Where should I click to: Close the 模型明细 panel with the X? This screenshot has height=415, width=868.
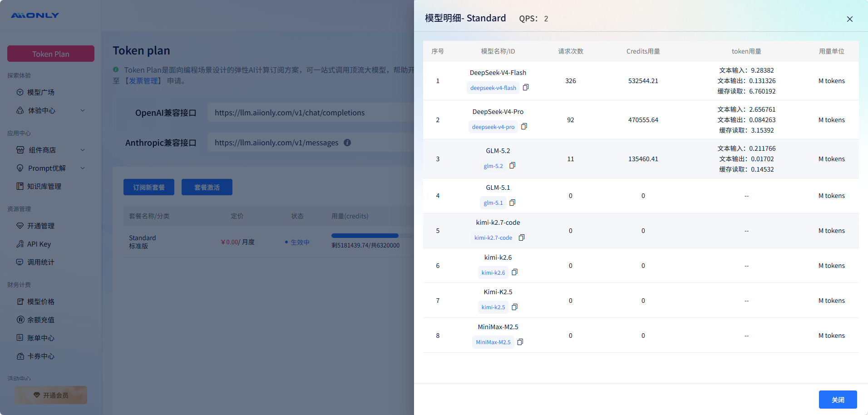[x=849, y=19]
